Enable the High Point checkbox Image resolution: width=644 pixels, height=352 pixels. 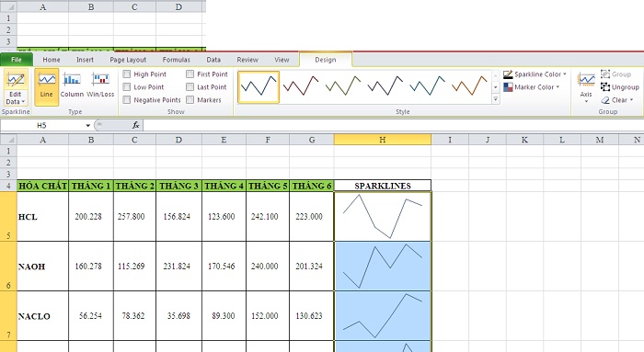pos(127,74)
